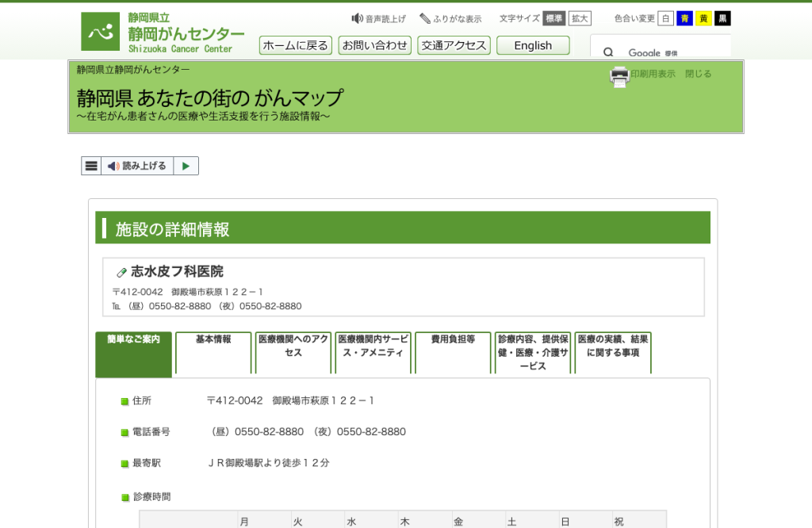The height and width of the screenshot is (528, 812).
Task: Open 医療の実績、結果に関する事項 tab
Action: pyautogui.click(x=613, y=353)
